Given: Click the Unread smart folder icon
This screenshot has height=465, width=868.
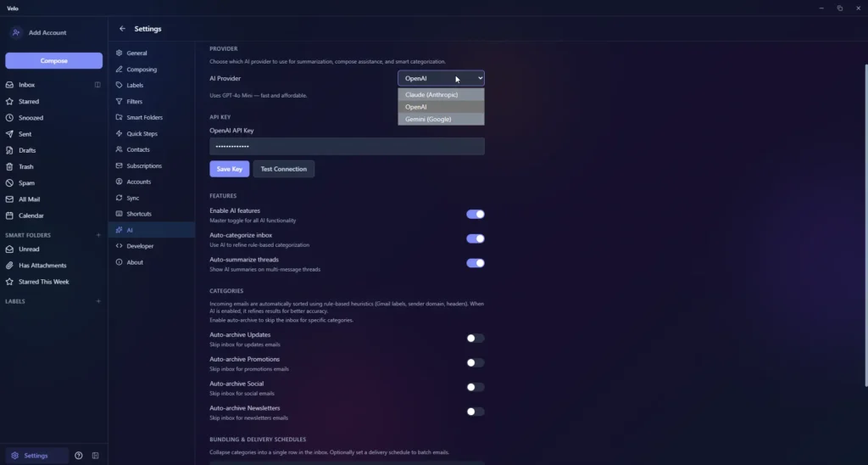Looking at the screenshot, I should (x=9, y=249).
